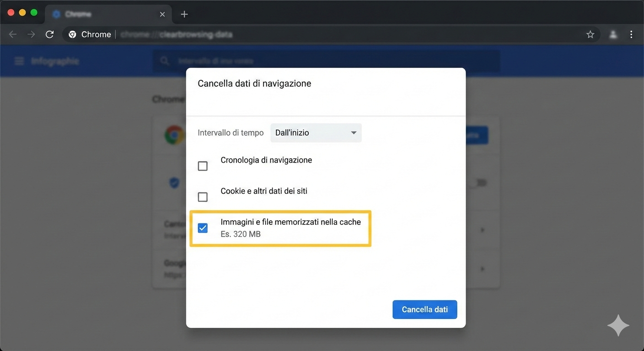Uncheck Immagini e file memorizzati nella cache

click(x=203, y=228)
